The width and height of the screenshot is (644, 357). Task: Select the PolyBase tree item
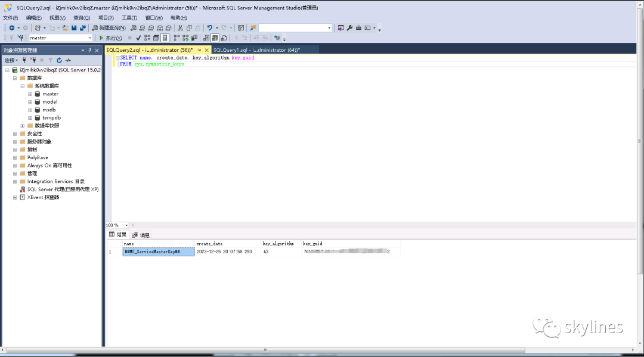38,157
